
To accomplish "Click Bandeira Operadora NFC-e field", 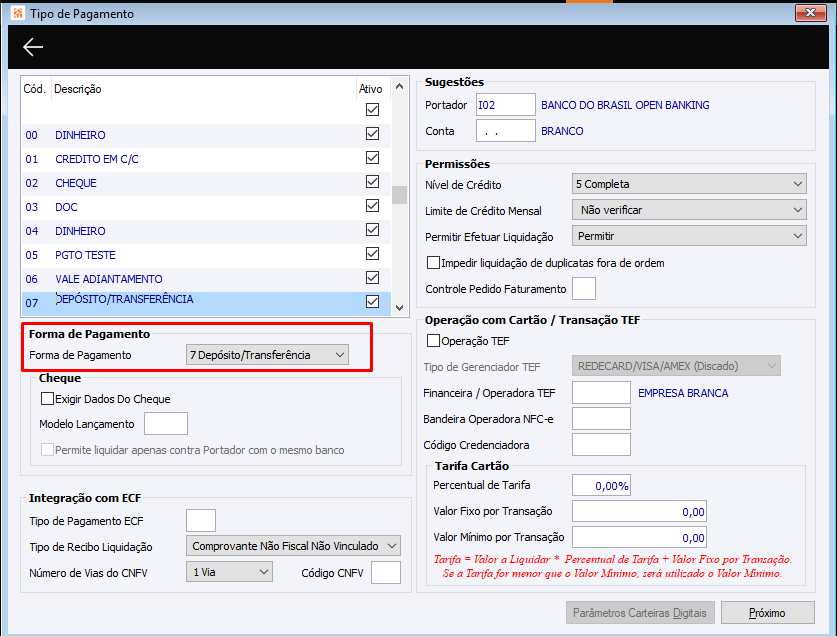I will pos(601,419).
